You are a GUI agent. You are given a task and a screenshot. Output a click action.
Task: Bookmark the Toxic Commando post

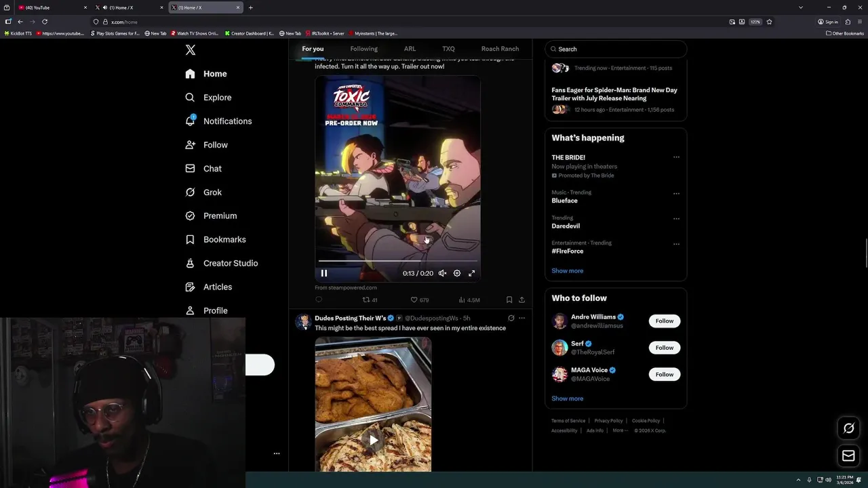click(509, 300)
